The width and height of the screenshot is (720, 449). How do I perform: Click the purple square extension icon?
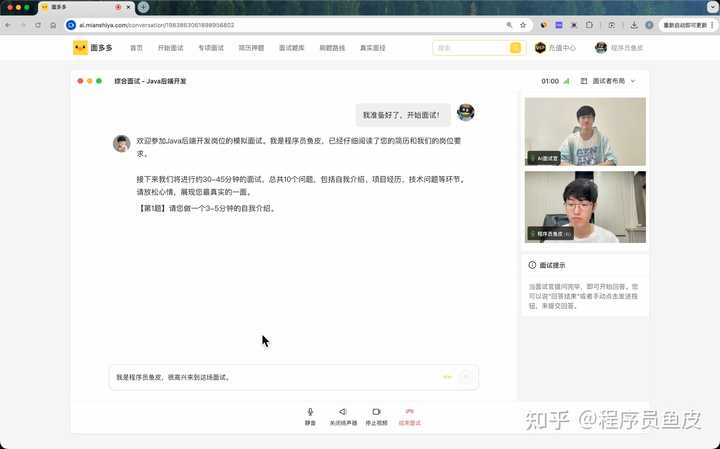pos(559,25)
